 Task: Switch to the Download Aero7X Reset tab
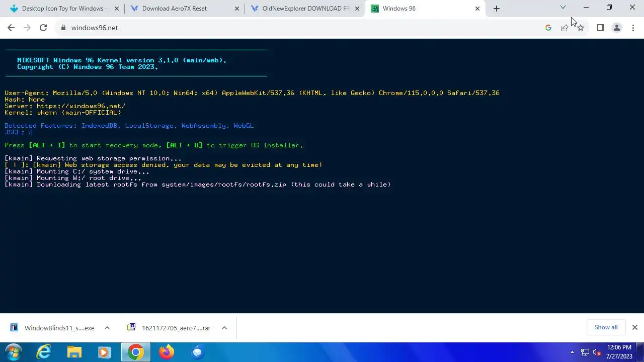coord(184,9)
